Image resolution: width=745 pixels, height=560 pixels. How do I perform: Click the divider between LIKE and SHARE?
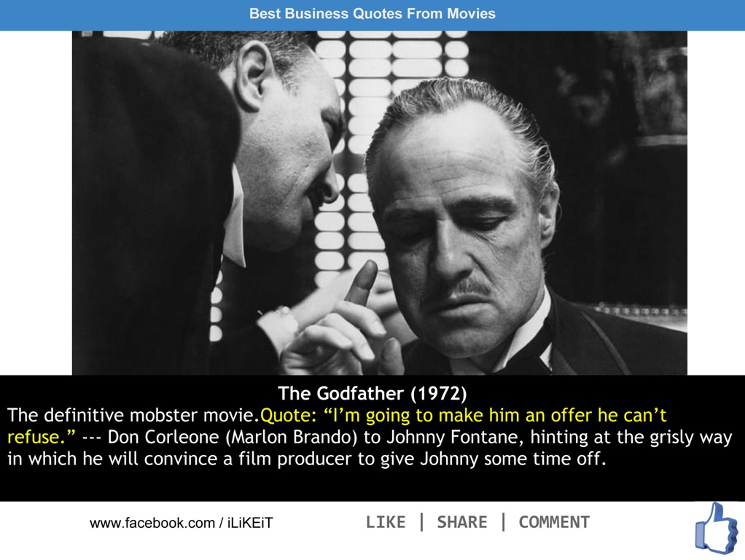click(x=421, y=521)
